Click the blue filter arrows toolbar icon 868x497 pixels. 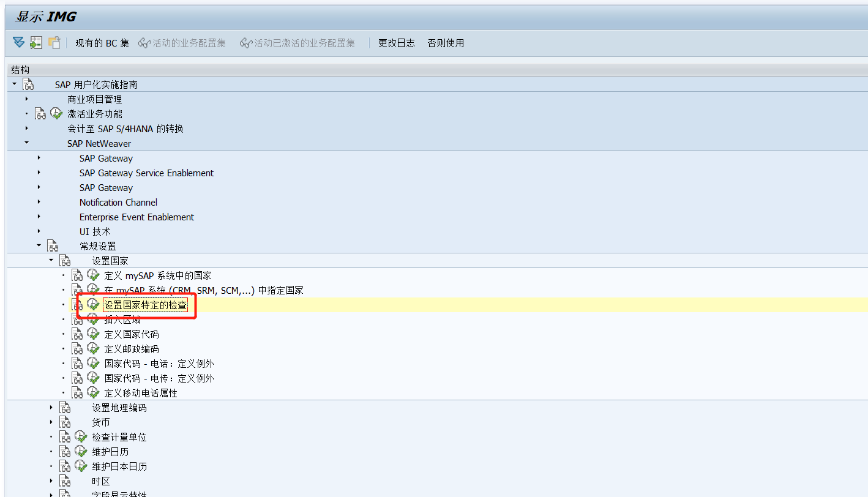[x=18, y=43]
